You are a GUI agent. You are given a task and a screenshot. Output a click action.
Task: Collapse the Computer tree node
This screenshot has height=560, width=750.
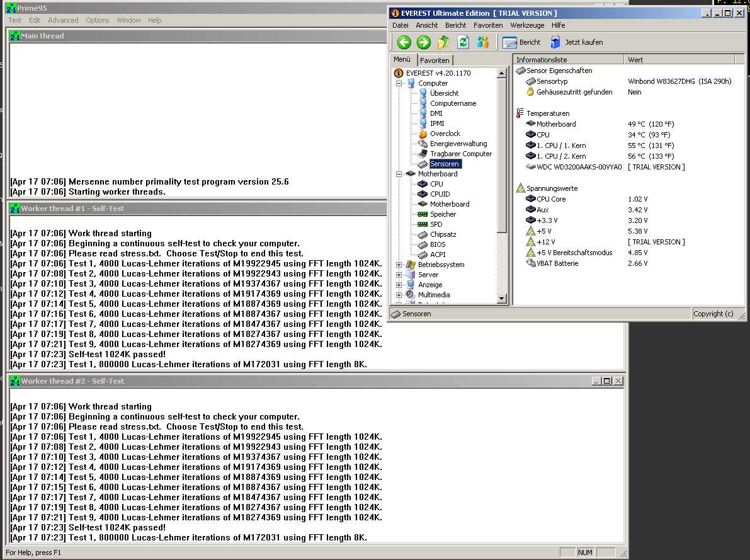399,83
